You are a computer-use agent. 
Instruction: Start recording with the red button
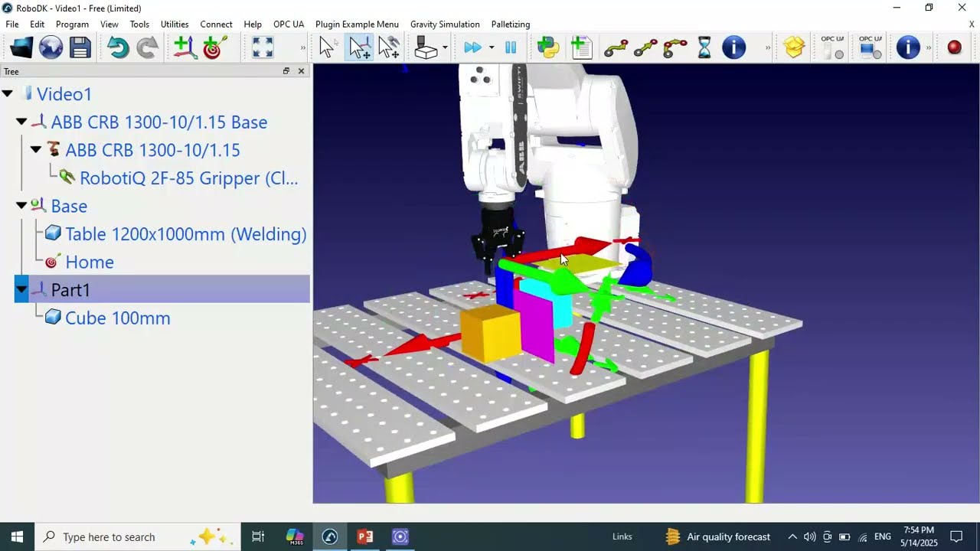(x=954, y=47)
